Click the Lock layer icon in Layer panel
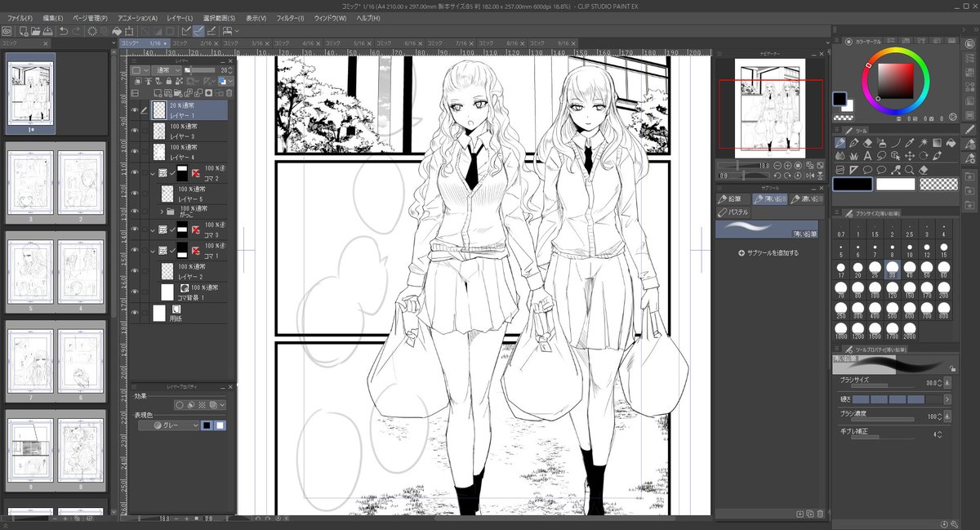The height and width of the screenshot is (530, 980). click(x=169, y=82)
